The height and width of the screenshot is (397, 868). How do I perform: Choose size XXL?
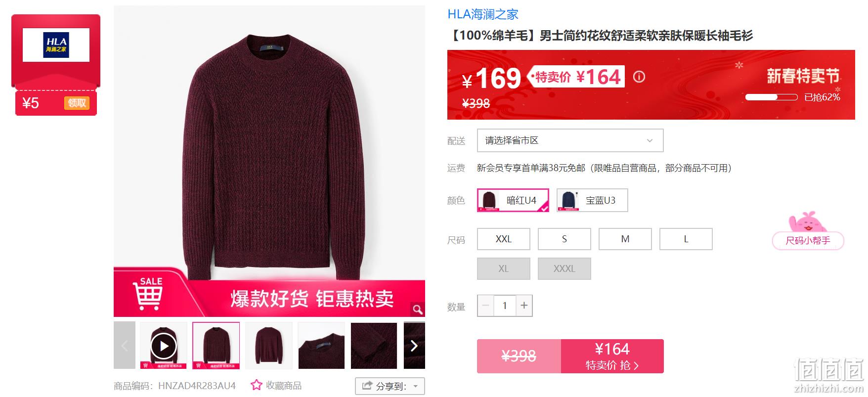click(504, 239)
